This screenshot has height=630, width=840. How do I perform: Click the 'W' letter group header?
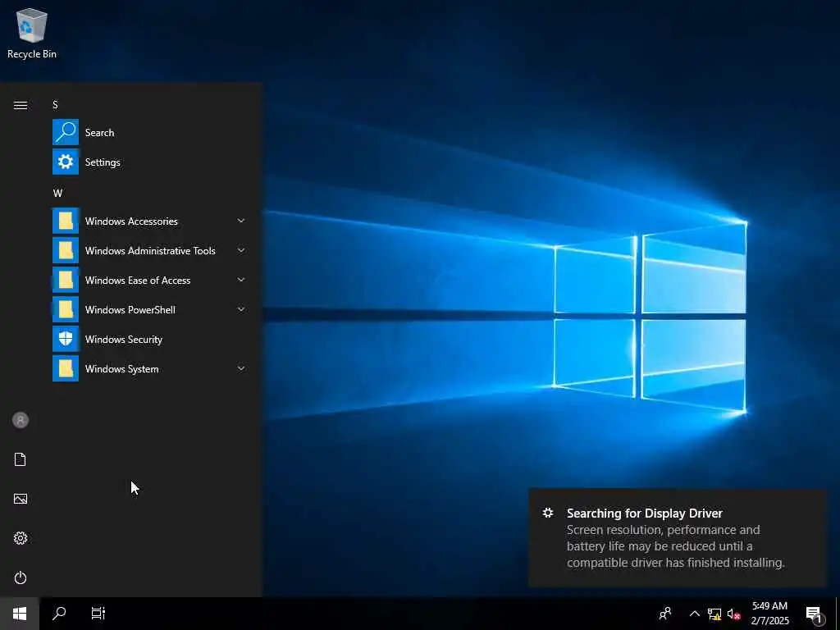[x=57, y=193]
